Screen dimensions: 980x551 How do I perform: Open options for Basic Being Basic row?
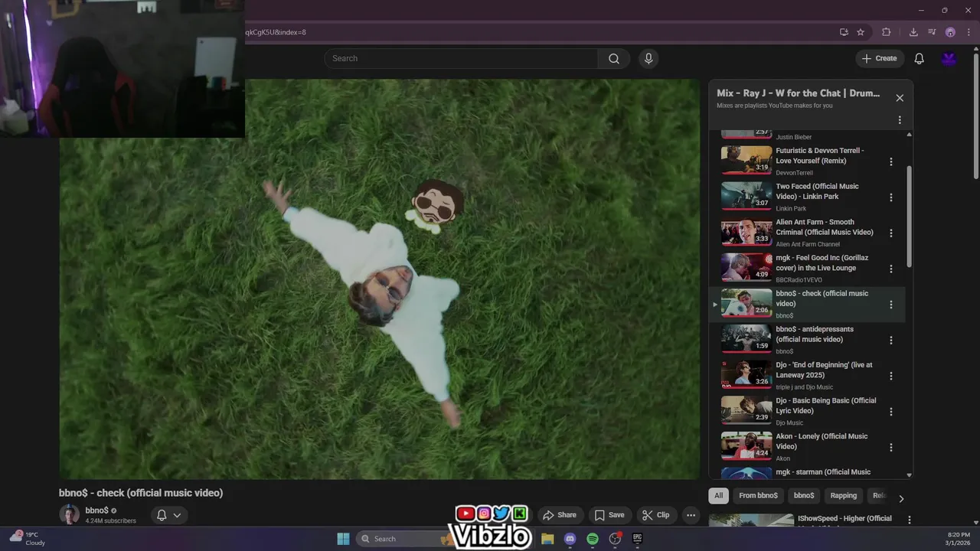[x=890, y=412]
